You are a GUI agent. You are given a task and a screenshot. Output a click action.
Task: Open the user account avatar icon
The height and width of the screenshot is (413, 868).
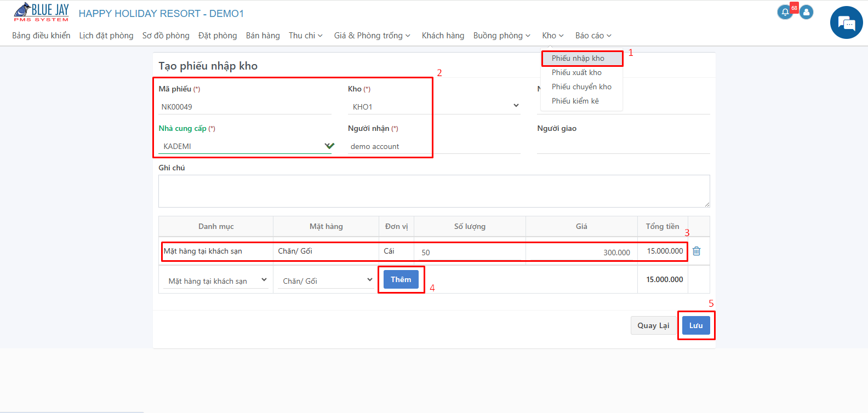pyautogui.click(x=806, y=12)
